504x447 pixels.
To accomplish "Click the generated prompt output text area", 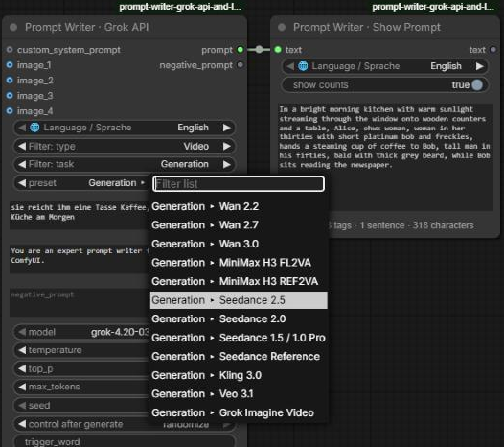I will pos(385,157).
